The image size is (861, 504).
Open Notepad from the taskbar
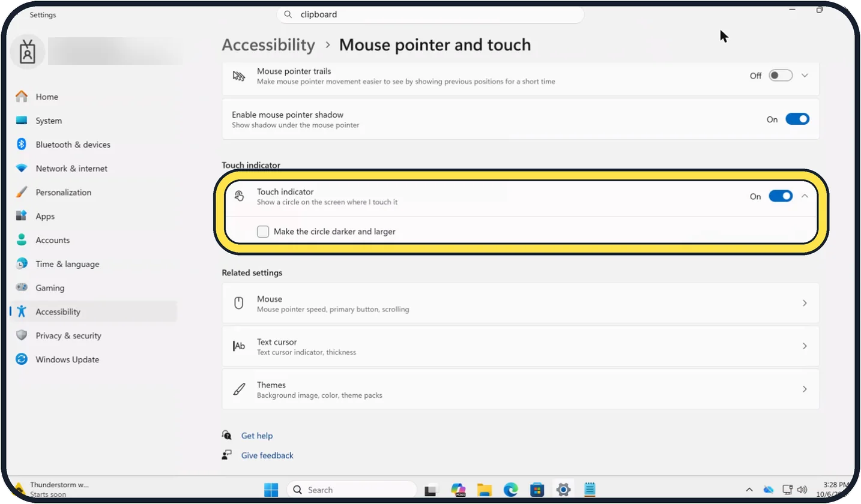(x=590, y=490)
